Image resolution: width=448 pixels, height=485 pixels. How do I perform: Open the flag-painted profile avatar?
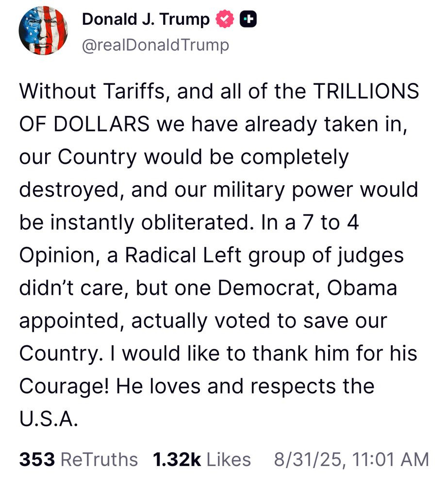coord(43,30)
